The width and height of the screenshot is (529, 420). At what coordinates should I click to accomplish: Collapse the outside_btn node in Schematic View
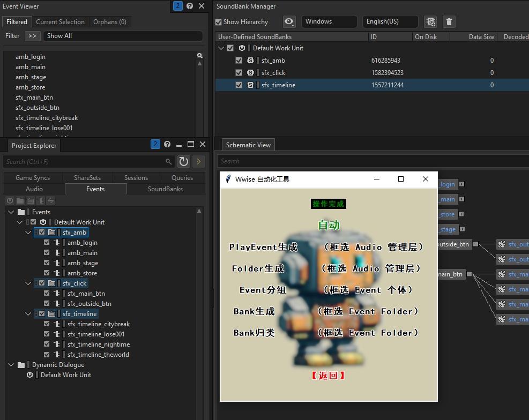tap(475, 244)
